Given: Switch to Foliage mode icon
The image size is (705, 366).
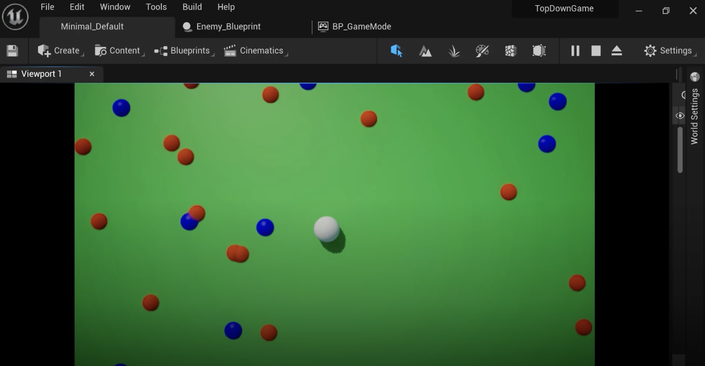Looking at the screenshot, I should coord(454,51).
